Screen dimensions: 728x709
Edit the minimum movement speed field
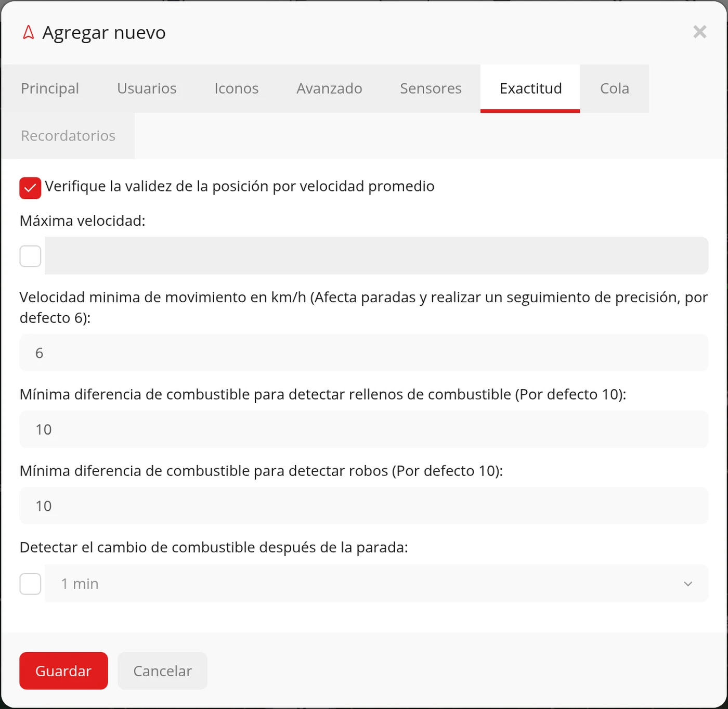[x=364, y=353]
